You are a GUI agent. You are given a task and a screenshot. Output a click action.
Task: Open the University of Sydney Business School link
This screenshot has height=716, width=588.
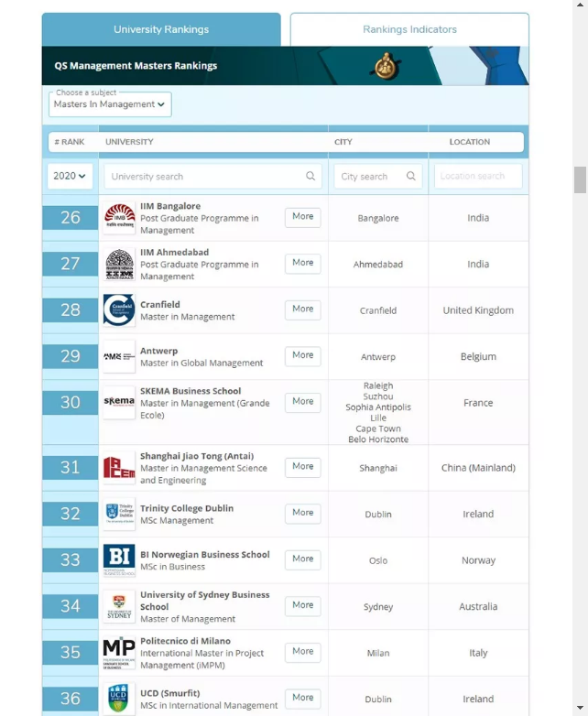click(204, 601)
